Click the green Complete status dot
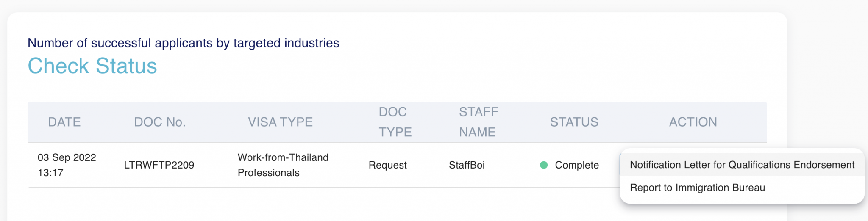 [x=544, y=165]
